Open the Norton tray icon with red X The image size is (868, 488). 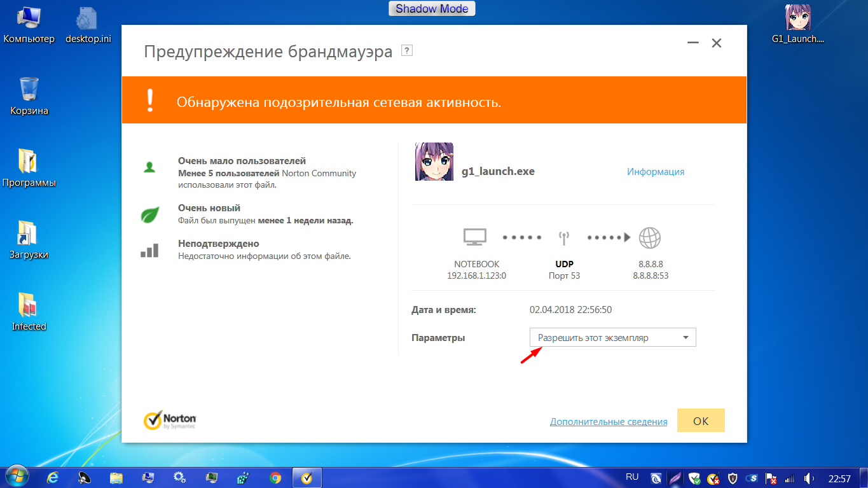pyautogui.click(x=713, y=478)
